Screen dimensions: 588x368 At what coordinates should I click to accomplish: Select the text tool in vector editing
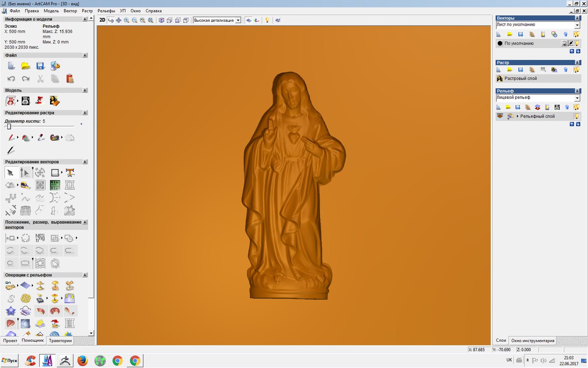[x=70, y=173]
